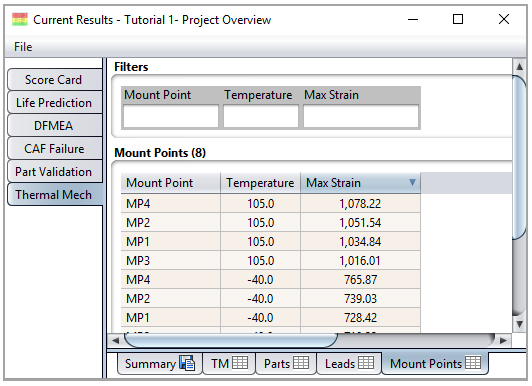The image size is (532, 386).
Task: Click the TM tab table icon
Action: click(x=240, y=363)
